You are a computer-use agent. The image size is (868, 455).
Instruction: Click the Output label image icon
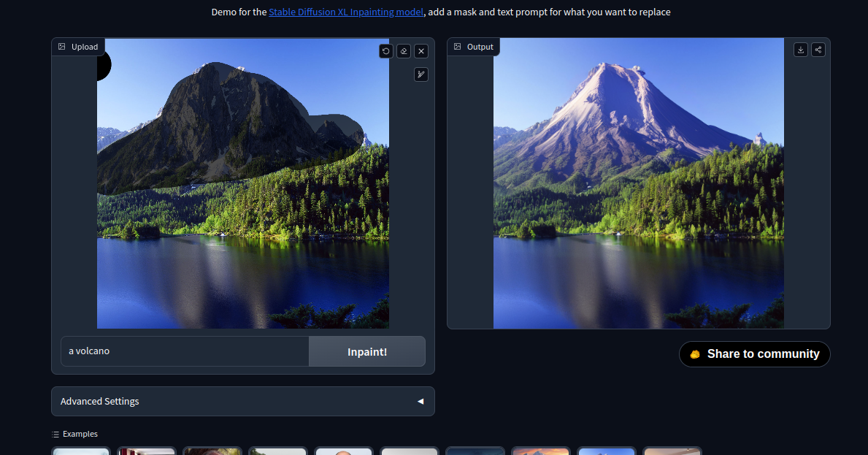coord(458,47)
